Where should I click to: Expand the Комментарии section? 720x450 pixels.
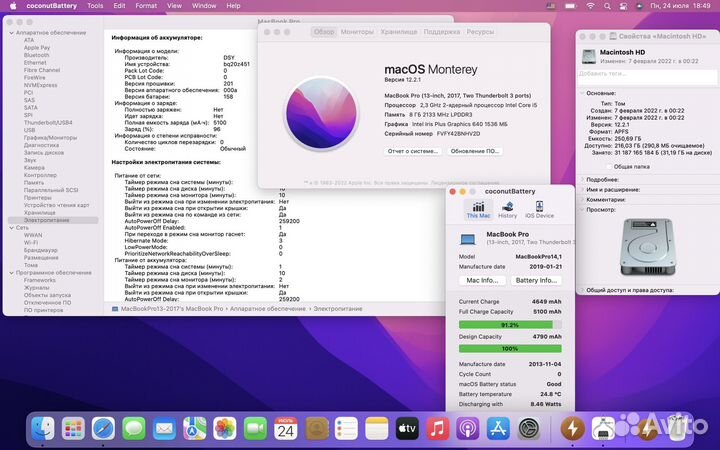[x=582, y=200]
